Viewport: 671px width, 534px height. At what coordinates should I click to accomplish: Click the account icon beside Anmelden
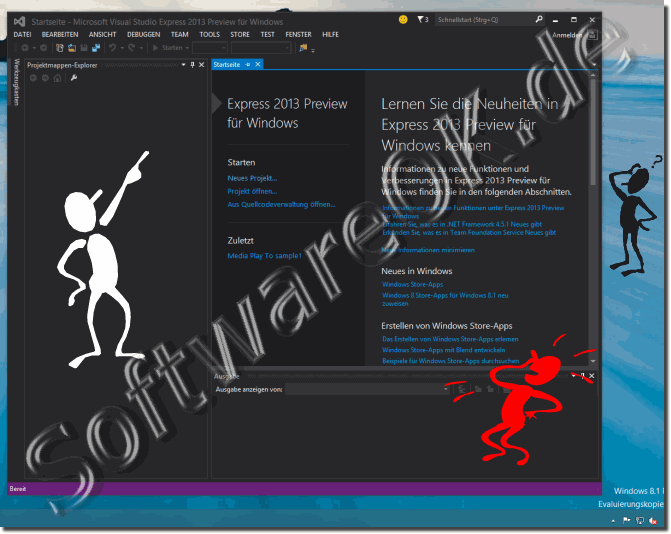tap(592, 36)
